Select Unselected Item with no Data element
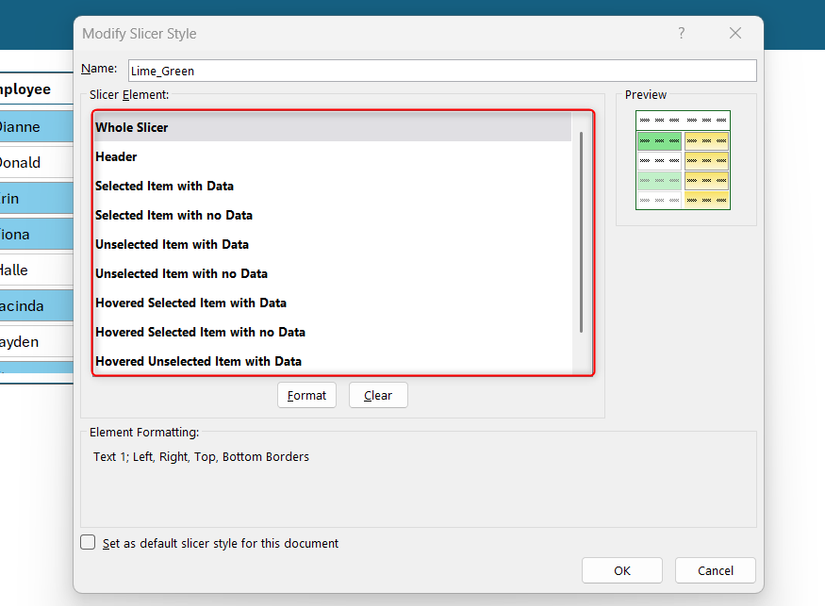Image resolution: width=825 pixels, height=606 pixels. click(x=200, y=273)
